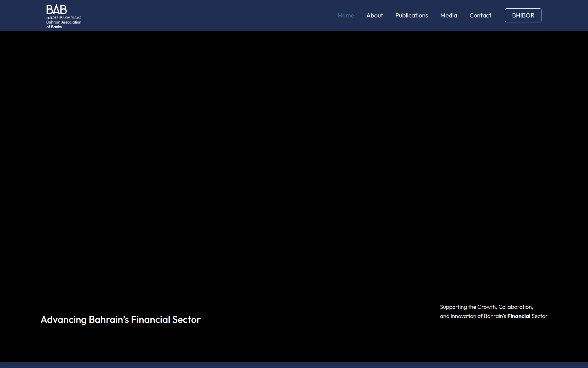
Task: Click the BHIBOR button
Action: (523, 15)
